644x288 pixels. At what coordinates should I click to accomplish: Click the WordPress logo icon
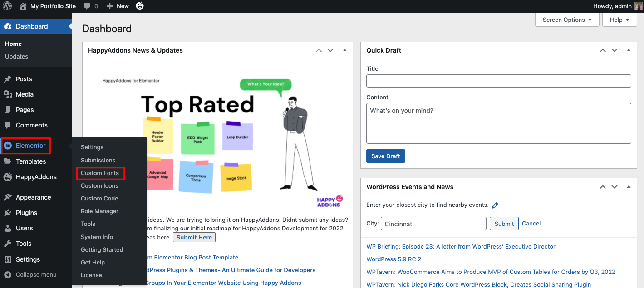pos(7,6)
